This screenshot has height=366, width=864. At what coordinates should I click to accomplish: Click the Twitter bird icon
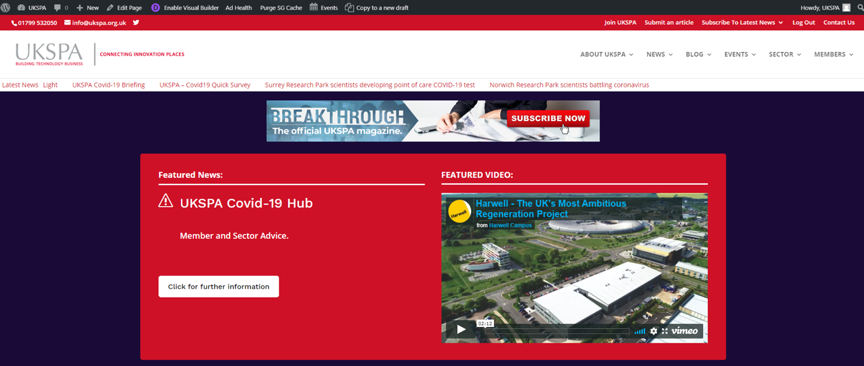(136, 23)
